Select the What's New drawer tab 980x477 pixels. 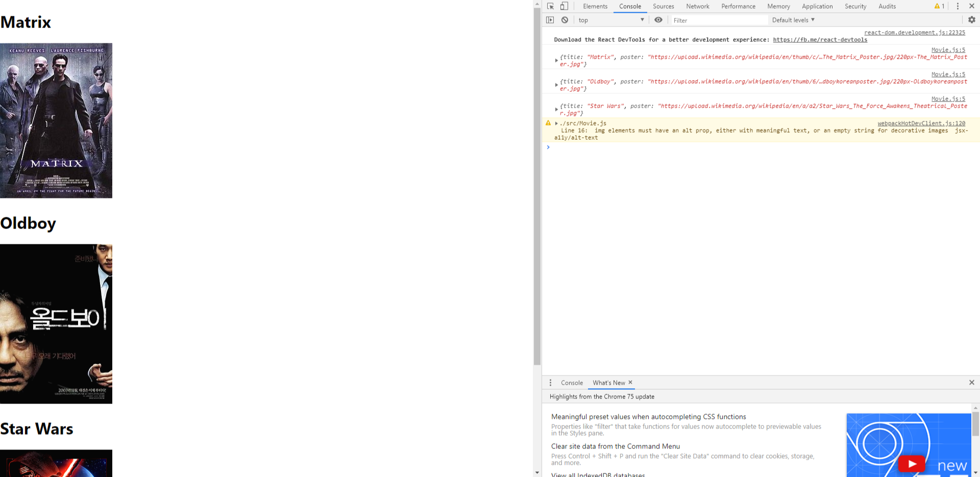pyautogui.click(x=609, y=383)
